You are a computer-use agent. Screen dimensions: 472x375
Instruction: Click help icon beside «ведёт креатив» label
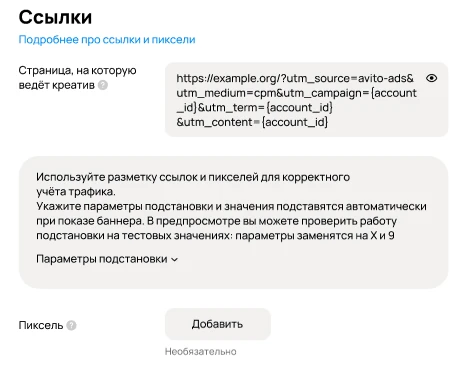click(103, 85)
